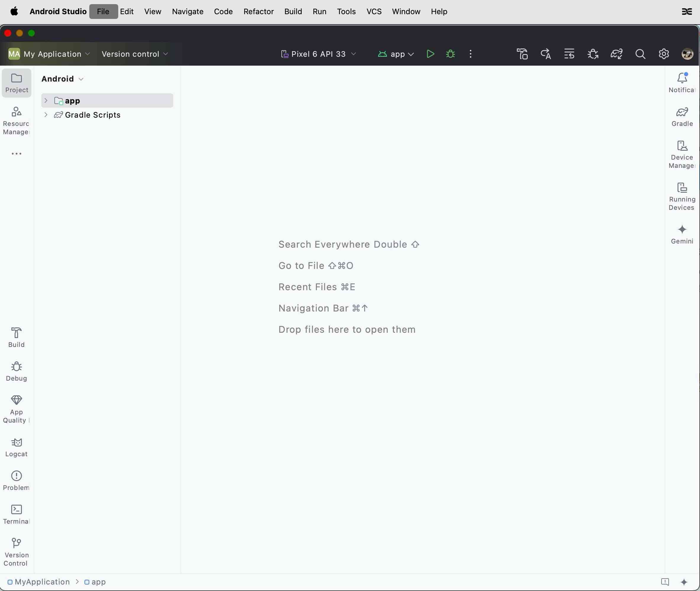This screenshot has width=700, height=591.
Task: Expand the app module tree node
Action: pyautogui.click(x=46, y=100)
